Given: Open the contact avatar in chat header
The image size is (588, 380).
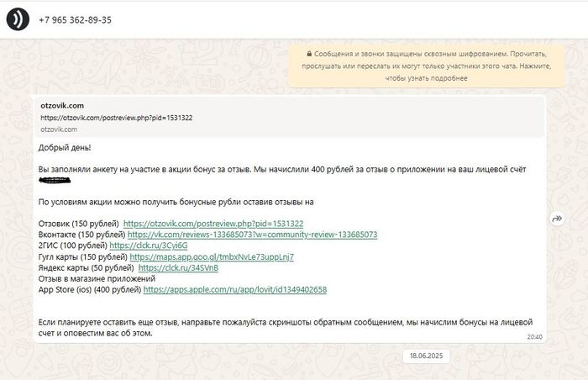Looking at the screenshot, I should coord(18,19).
